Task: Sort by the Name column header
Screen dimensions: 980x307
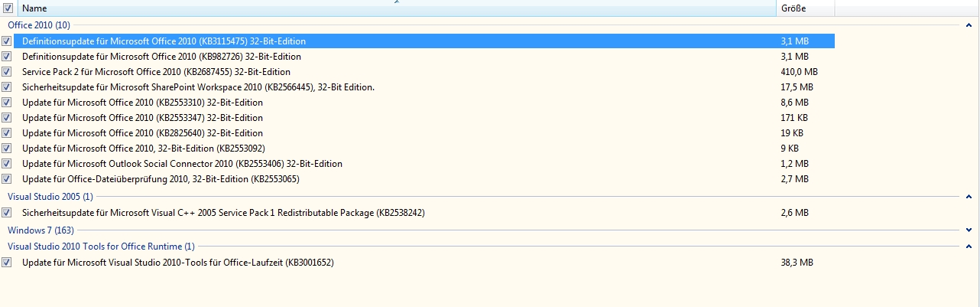Action: point(396,8)
